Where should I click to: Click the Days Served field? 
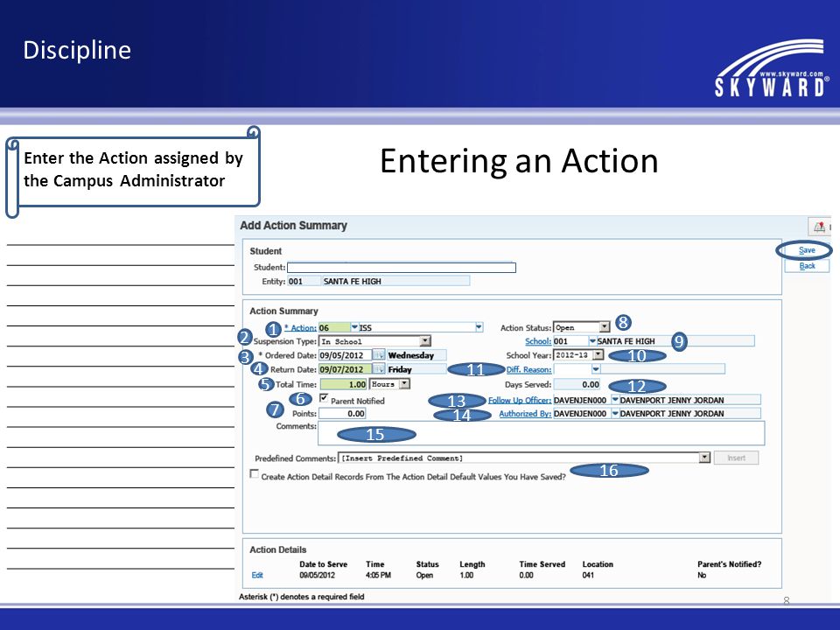(x=577, y=384)
